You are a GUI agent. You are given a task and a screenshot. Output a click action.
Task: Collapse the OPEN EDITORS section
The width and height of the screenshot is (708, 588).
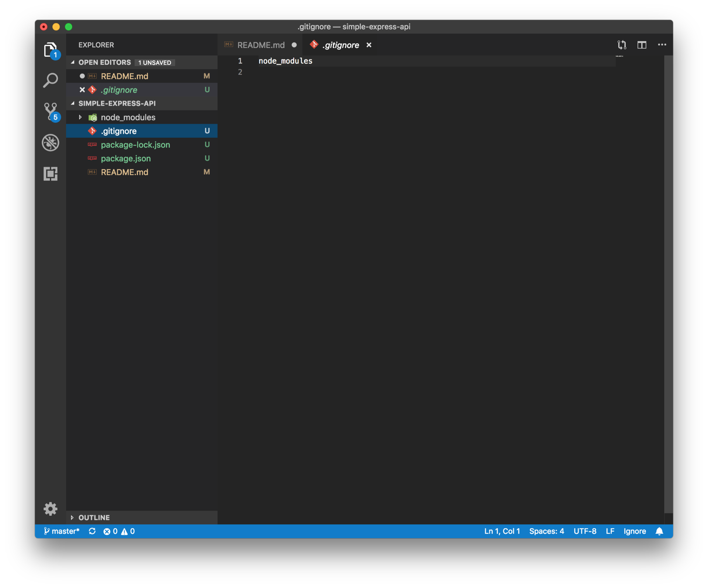point(104,62)
